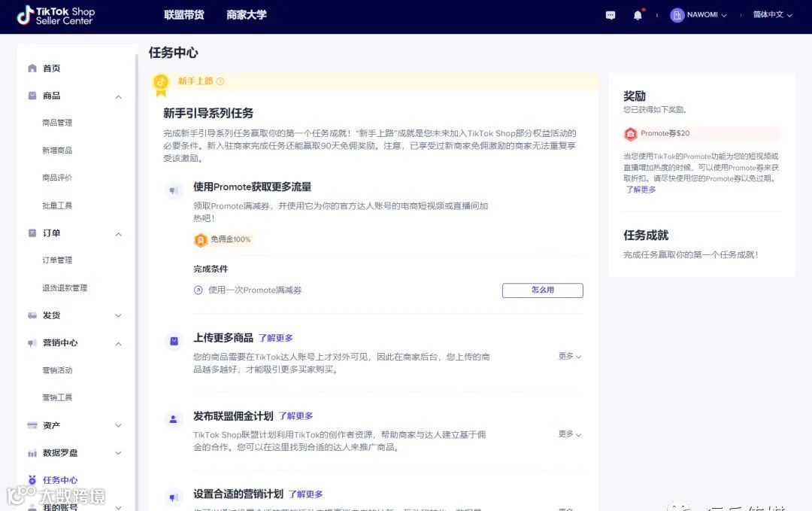Screen dimensions: 812x511
Task: Click the orders icon beside 订单
Action: pos(32,233)
